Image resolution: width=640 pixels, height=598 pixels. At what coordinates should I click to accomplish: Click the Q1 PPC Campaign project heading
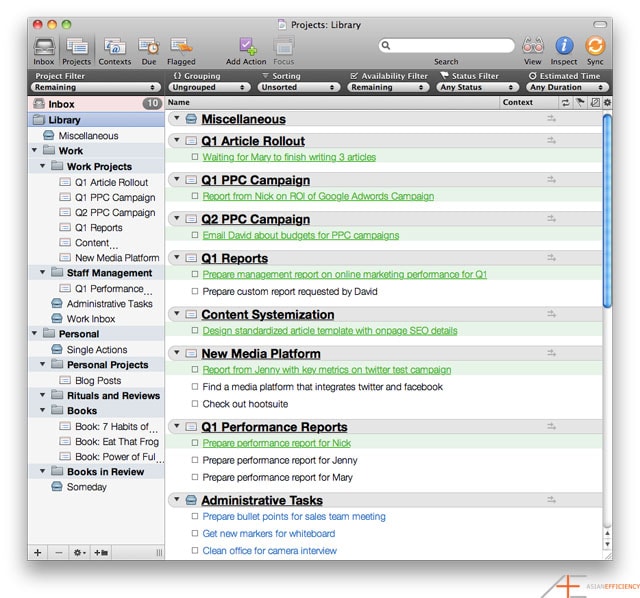point(256,180)
